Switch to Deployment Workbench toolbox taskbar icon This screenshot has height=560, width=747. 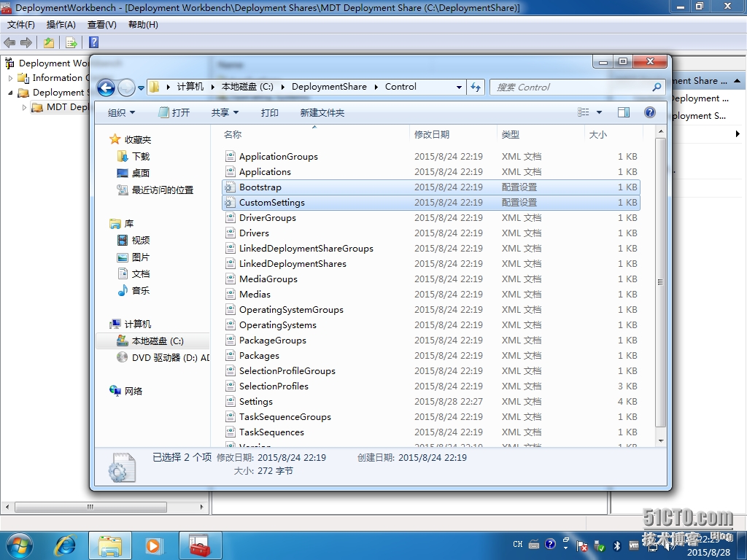(200, 545)
